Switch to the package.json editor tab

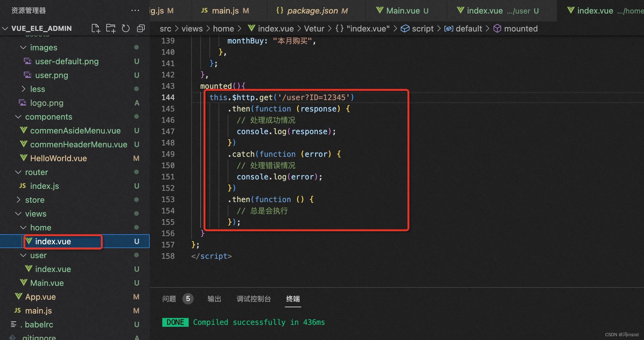point(312,11)
